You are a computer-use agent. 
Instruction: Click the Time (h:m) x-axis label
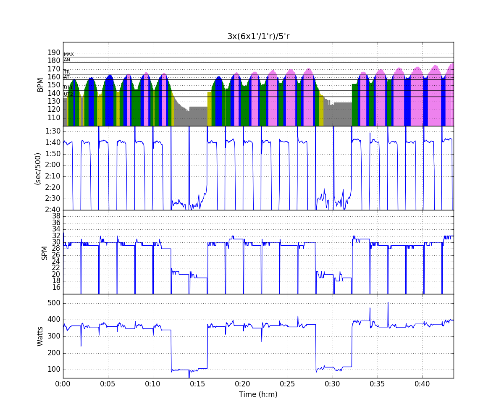(x=258, y=394)
